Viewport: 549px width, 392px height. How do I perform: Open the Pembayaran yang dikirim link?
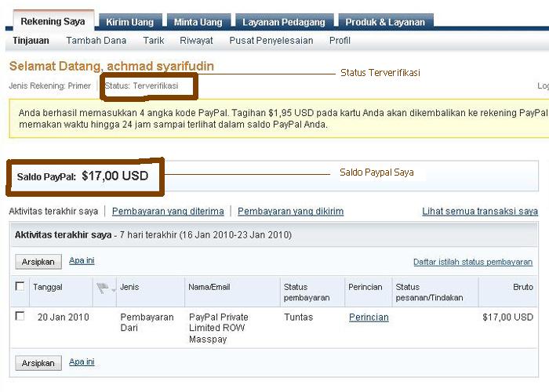pos(291,212)
